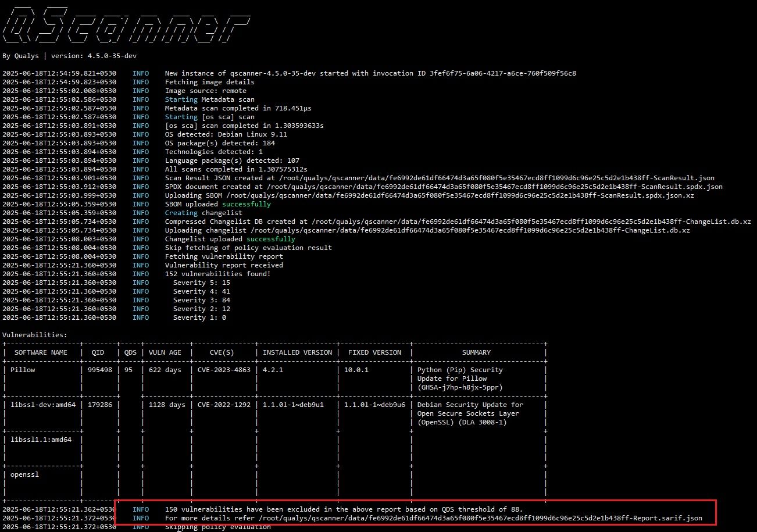This screenshot has width=757, height=532.
Task: Click the 'QDS' column header
Action: click(x=130, y=352)
